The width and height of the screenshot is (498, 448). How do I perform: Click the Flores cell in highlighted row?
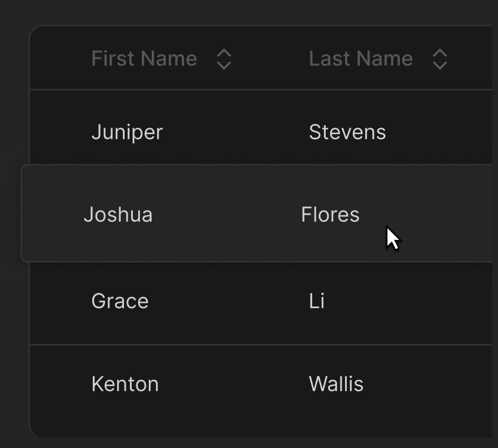tap(330, 215)
